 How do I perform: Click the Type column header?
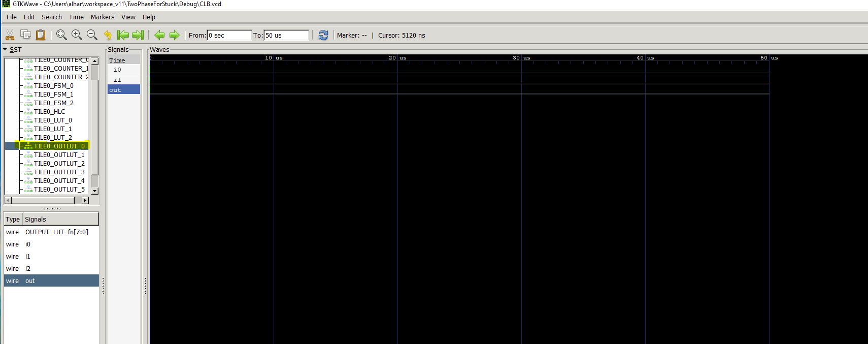coord(13,220)
